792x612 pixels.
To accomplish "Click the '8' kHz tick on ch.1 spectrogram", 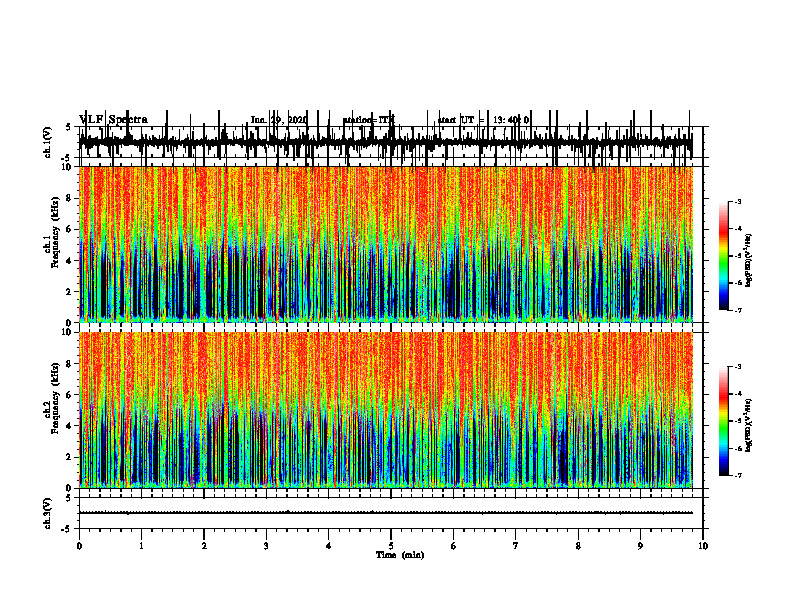I will pos(70,198).
